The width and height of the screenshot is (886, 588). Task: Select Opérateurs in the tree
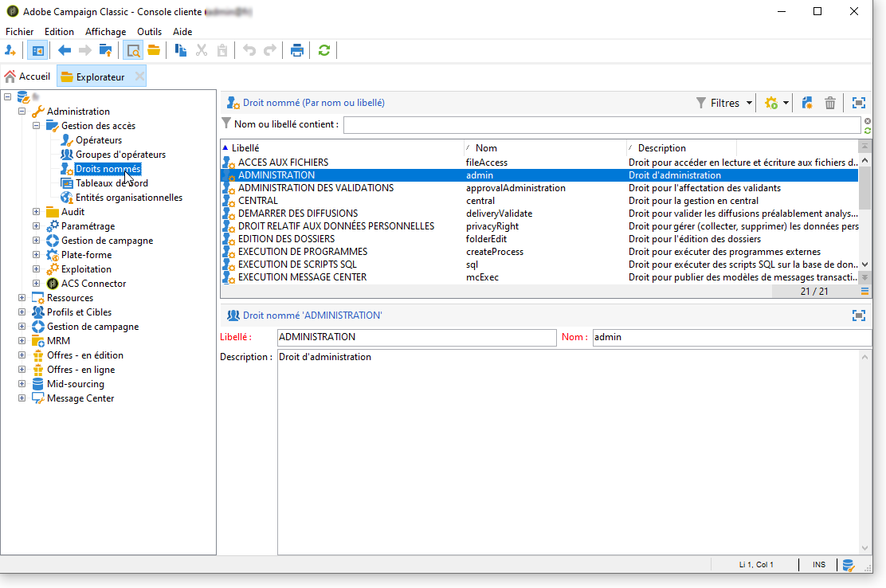point(99,140)
